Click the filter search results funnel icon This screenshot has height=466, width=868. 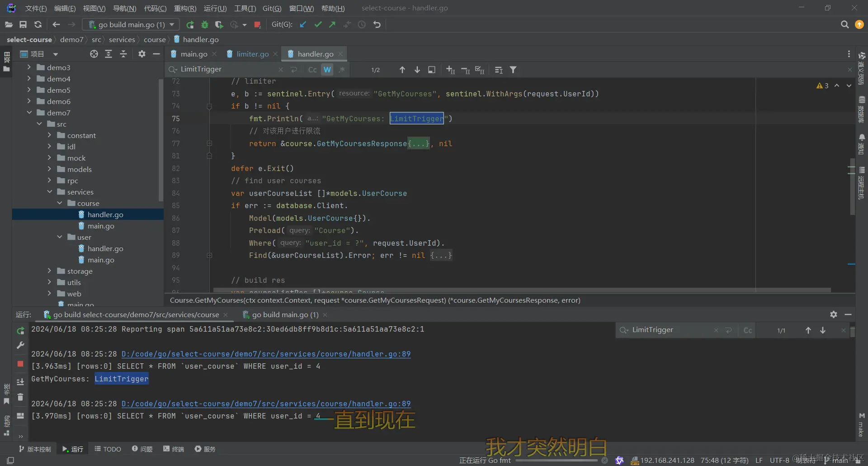tap(513, 70)
